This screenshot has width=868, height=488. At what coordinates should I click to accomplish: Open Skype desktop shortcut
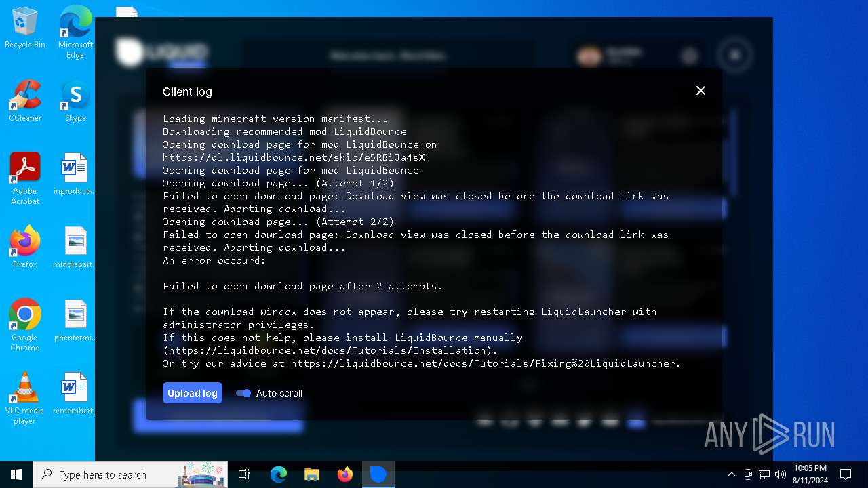tap(75, 101)
